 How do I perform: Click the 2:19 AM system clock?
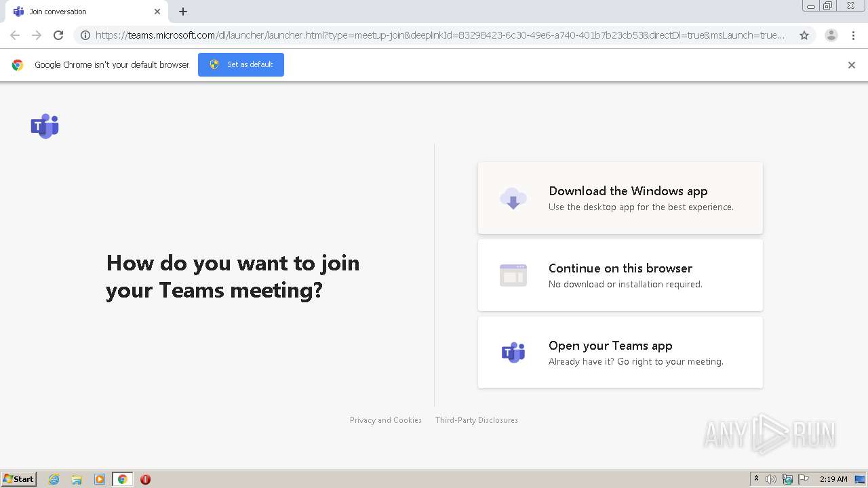point(833,479)
